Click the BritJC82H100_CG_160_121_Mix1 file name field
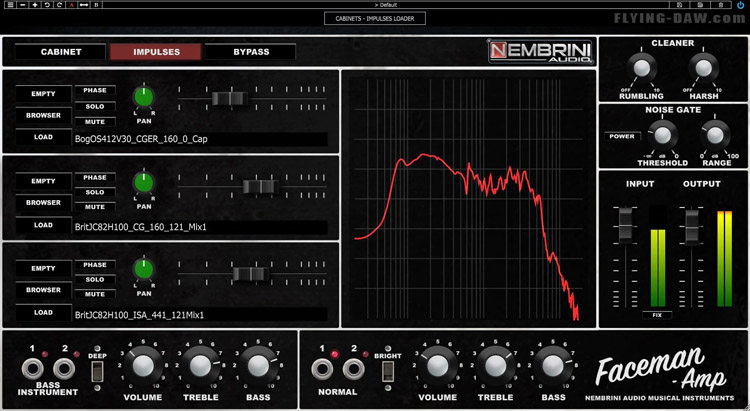The width and height of the screenshot is (750, 411). point(201,227)
